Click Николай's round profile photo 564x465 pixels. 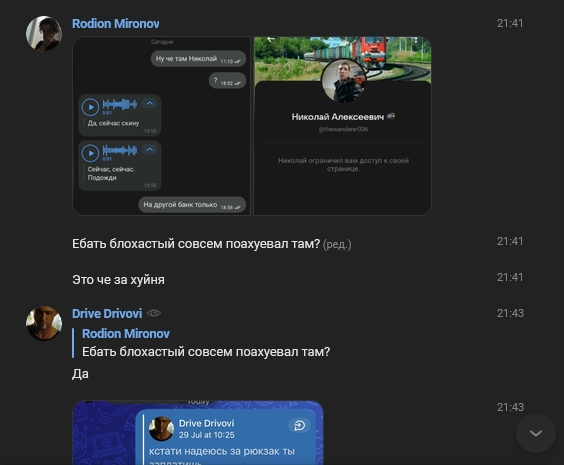coord(343,81)
